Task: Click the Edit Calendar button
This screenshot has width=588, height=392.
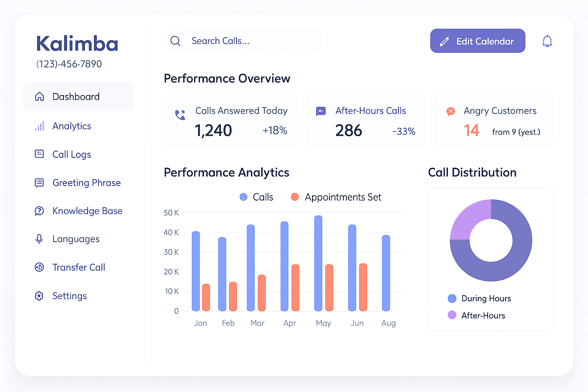Action: point(478,41)
